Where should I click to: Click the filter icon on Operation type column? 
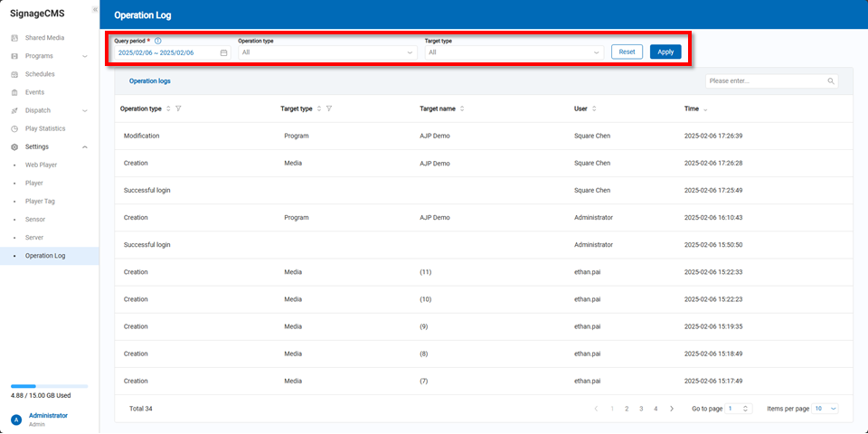178,108
